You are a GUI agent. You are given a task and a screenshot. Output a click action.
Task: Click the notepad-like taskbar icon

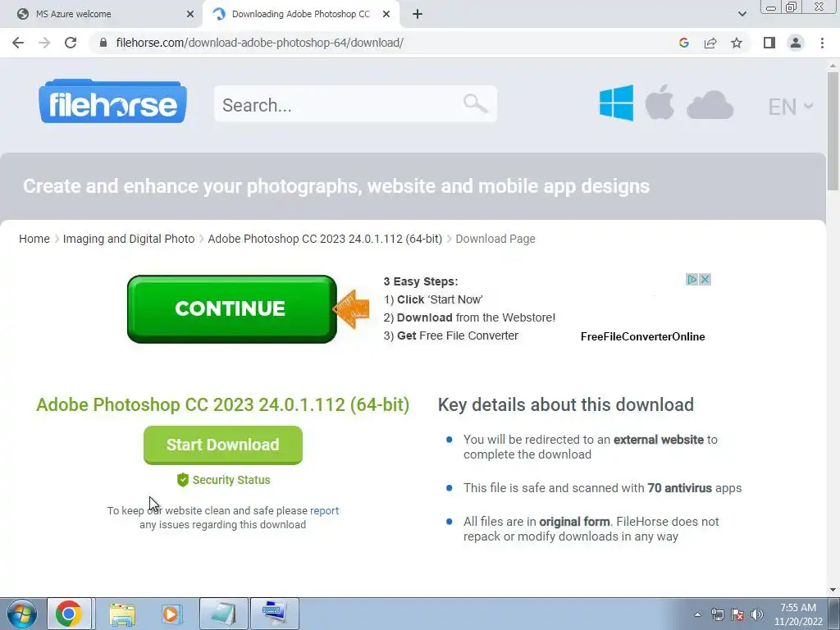click(x=223, y=614)
